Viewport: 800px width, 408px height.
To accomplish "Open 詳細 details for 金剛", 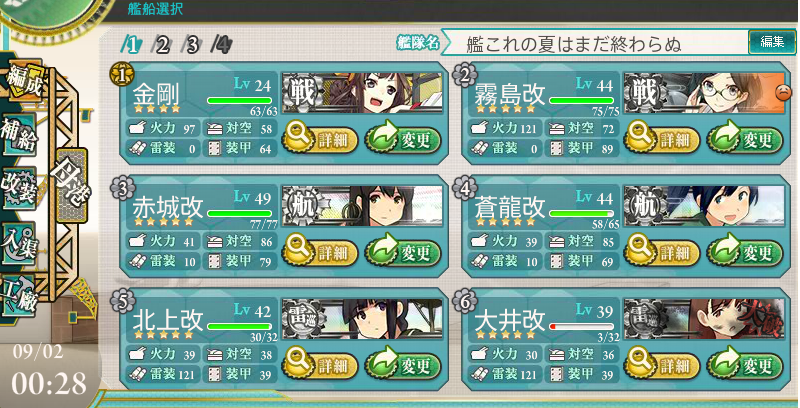I will (x=320, y=140).
